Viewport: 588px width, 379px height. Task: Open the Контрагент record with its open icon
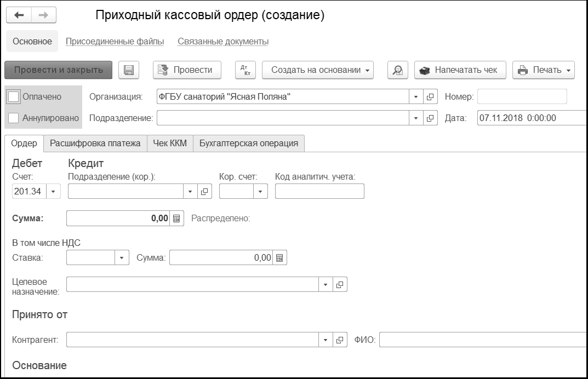tap(340, 340)
